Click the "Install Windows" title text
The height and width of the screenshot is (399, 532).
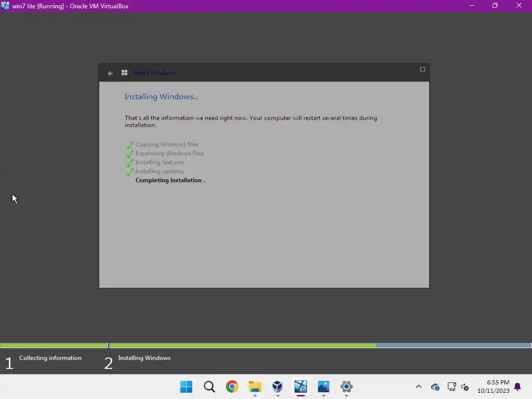[x=154, y=73]
